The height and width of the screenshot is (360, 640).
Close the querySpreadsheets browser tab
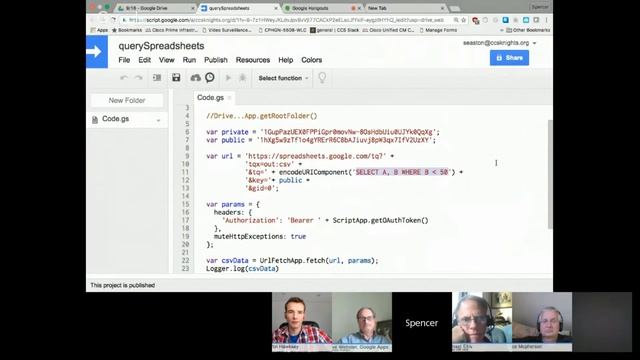[276, 8]
